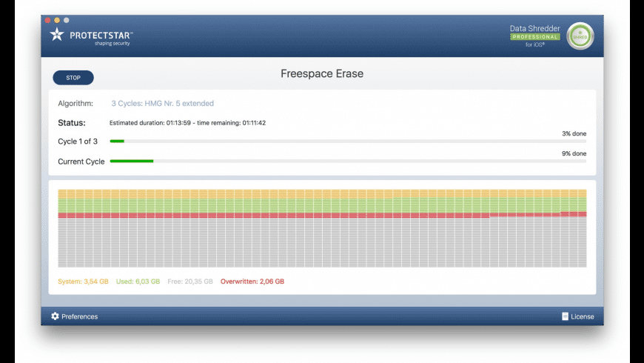The width and height of the screenshot is (644, 363).
Task: Click the Freespace Erase title
Action: click(322, 73)
